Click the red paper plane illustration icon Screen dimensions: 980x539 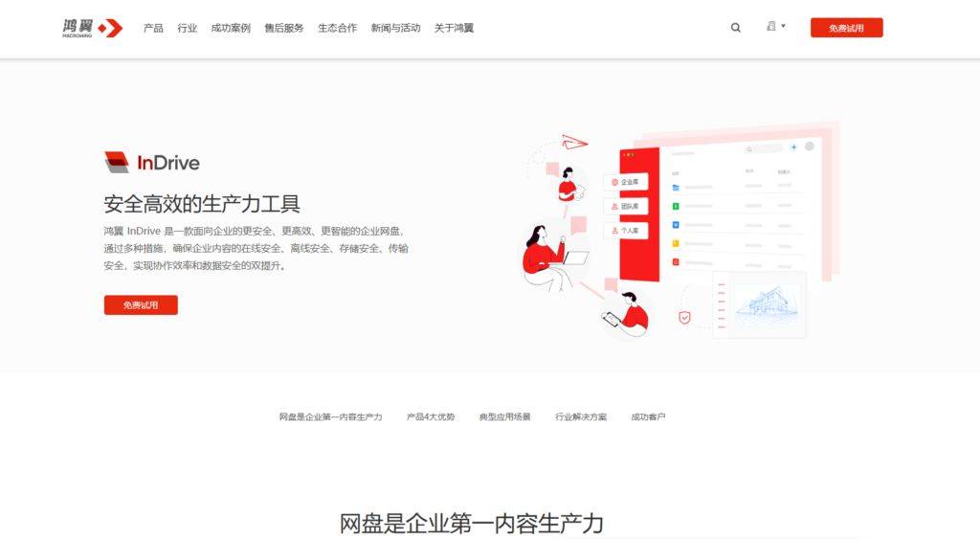coord(573,143)
